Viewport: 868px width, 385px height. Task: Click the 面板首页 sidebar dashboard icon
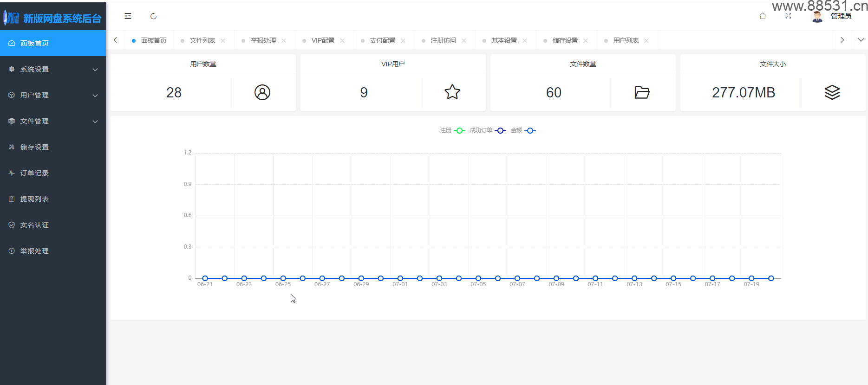[12, 43]
